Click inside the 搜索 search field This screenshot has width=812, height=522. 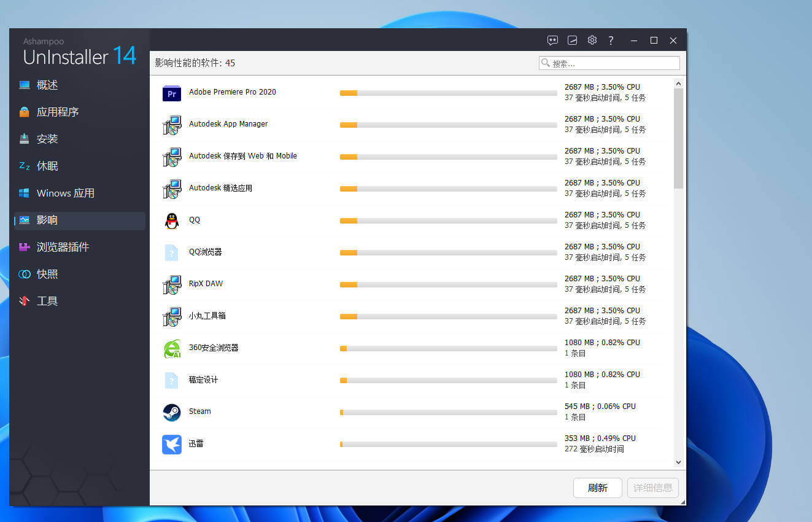609,63
